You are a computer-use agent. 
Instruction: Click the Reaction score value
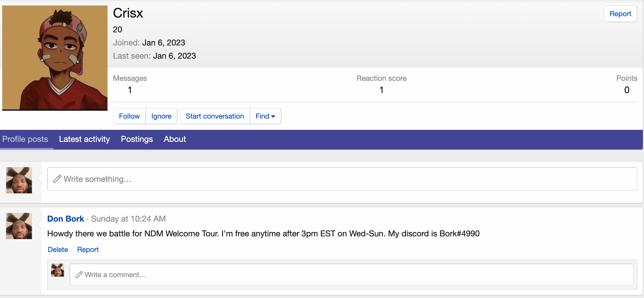pyautogui.click(x=382, y=90)
